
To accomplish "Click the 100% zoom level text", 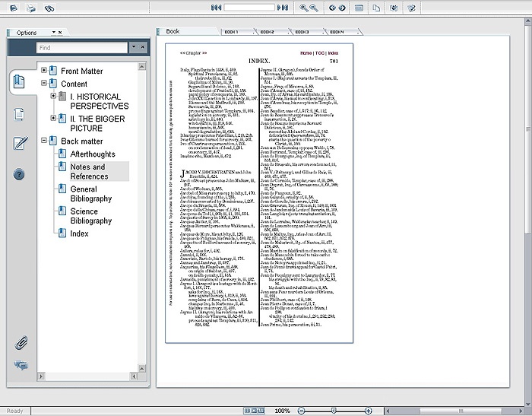I will point(282,411).
